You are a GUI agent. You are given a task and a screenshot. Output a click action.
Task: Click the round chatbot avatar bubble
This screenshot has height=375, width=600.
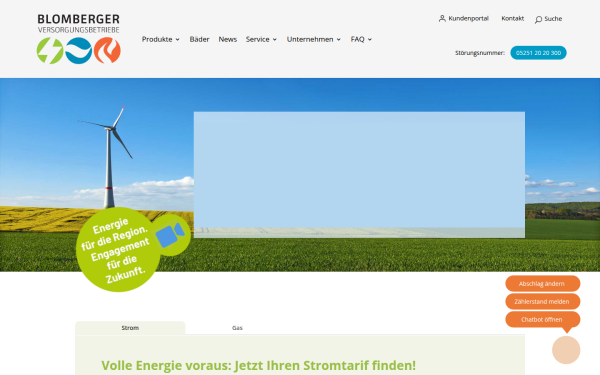point(566,350)
